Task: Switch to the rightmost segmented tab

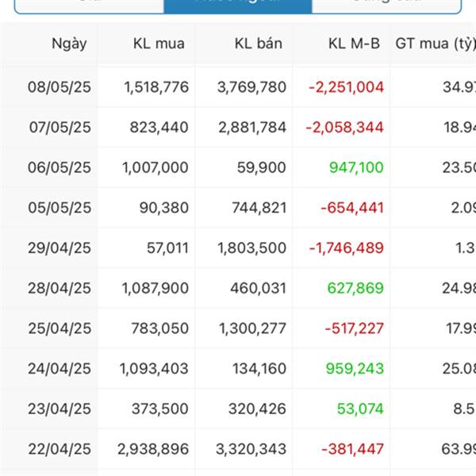Action: tap(386, 6)
